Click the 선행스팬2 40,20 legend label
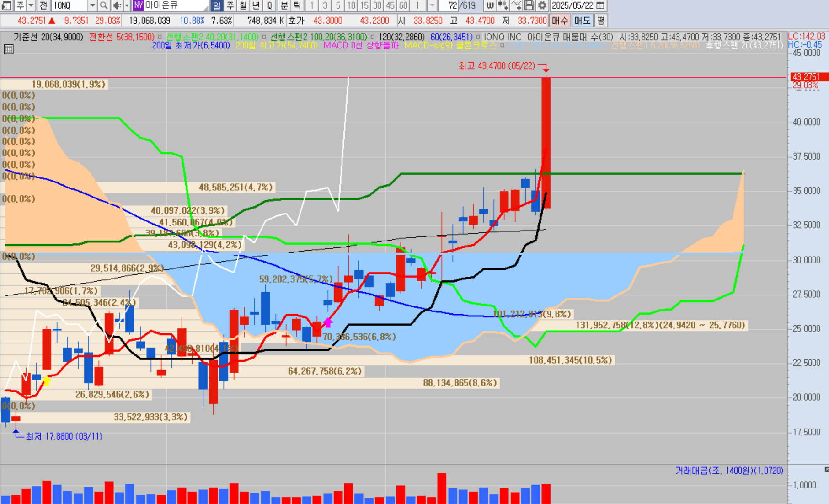829x504 pixels. (212, 37)
